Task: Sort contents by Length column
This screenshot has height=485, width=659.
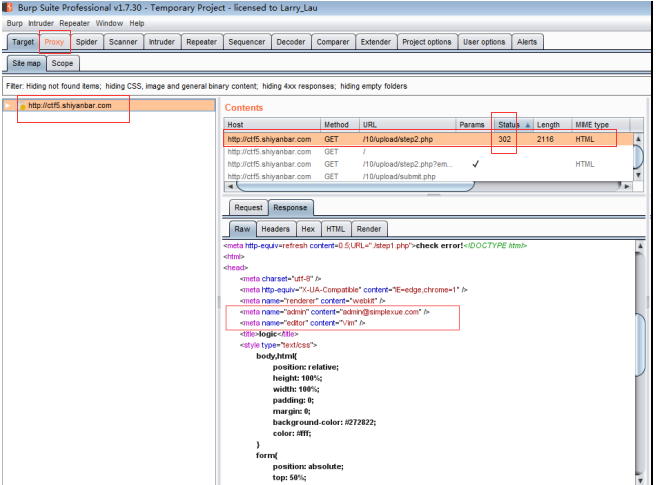Action: 552,125
